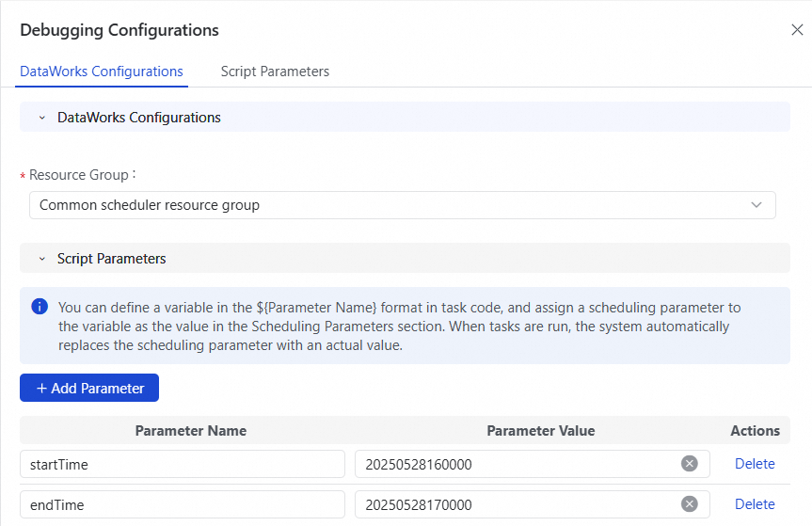The height and width of the screenshot is (526, 812).
Task: Click the Add Parameter button
Action: pyautogui.click(x=89, y=388)
